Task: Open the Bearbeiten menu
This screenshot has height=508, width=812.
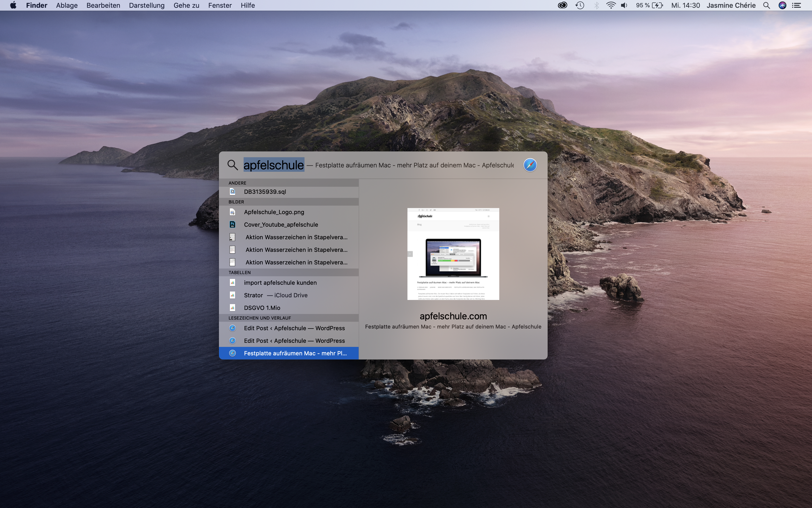Action: [103, 5]
